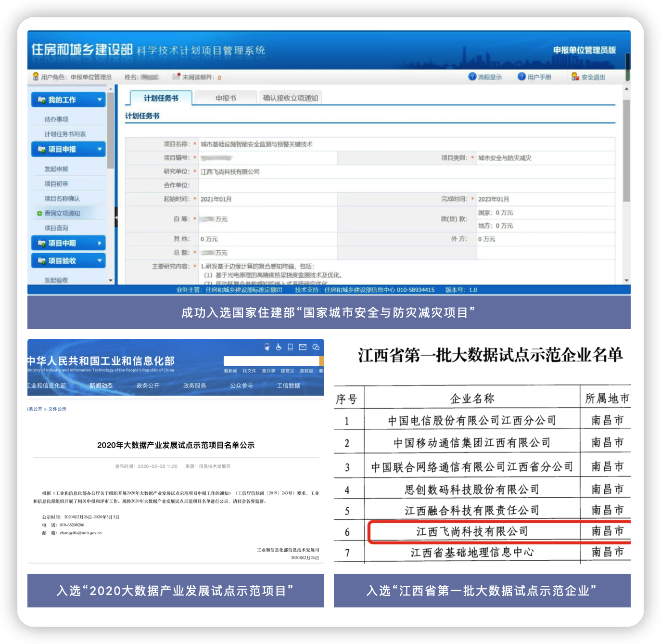Click the 用户角色 user icon

[36, 77]
